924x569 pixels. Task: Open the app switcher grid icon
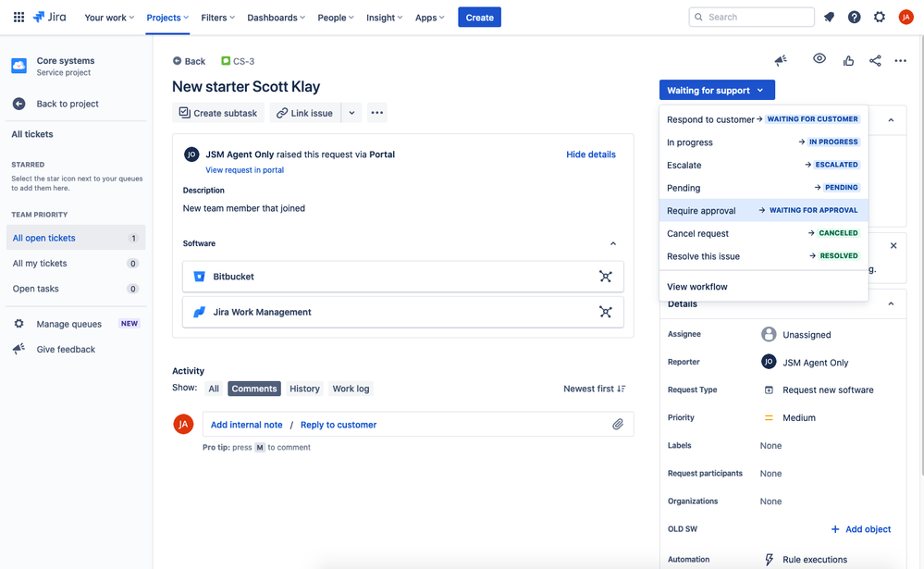click(x=18, y=17)
